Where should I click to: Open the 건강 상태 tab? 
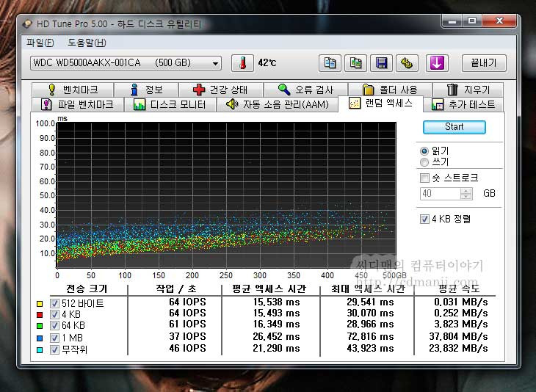[x=221, y=90]
